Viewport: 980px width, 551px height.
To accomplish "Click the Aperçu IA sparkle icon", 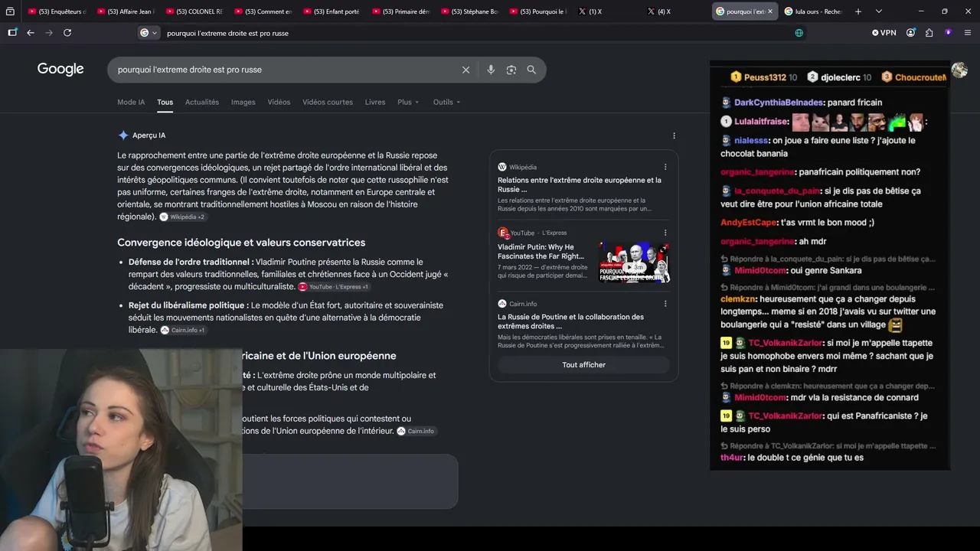I will (123, 135).
